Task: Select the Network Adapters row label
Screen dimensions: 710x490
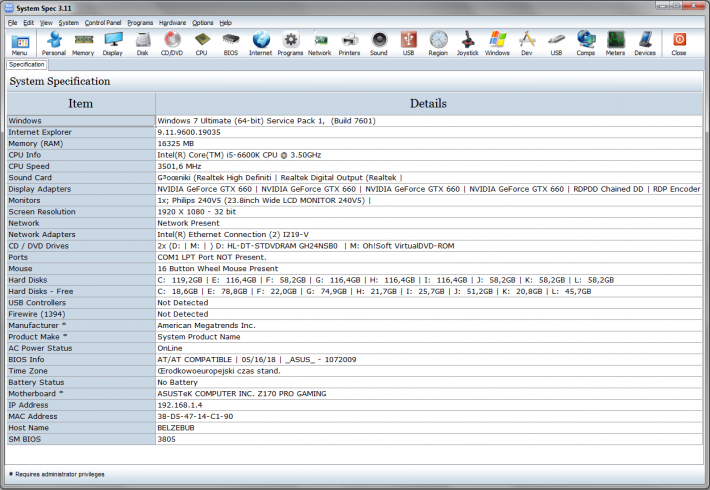Action: tap(81, 235)
